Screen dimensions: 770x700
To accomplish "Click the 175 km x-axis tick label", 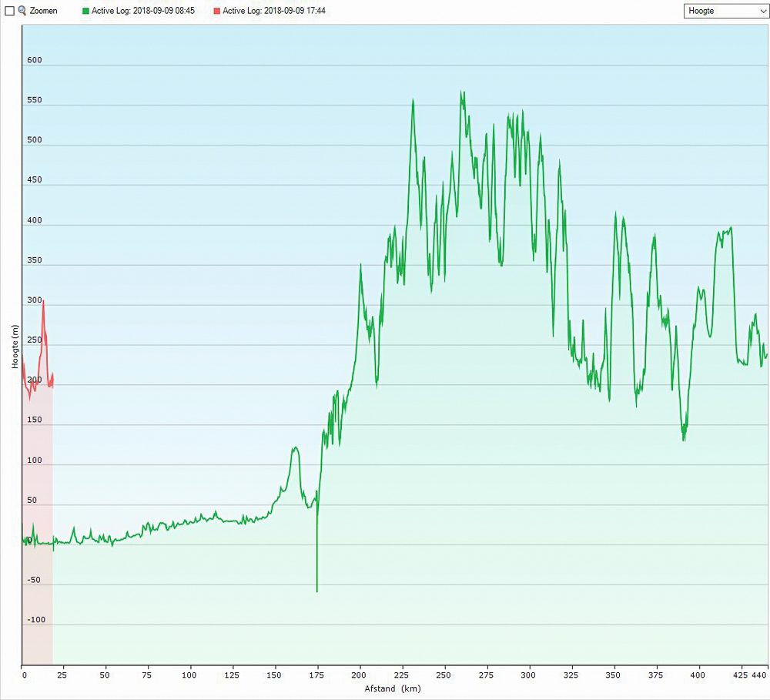I will (x=316, y=675).
